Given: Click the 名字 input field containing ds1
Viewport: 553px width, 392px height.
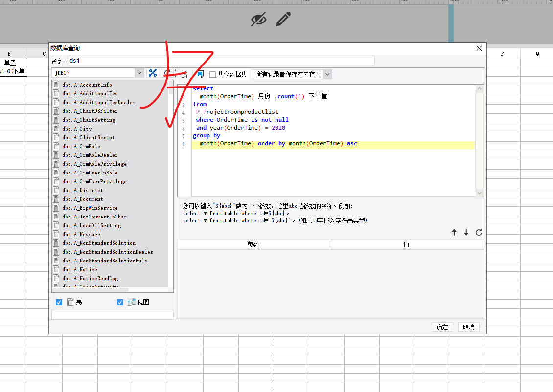Looking at the screenshot, I should tap(221, 61).
